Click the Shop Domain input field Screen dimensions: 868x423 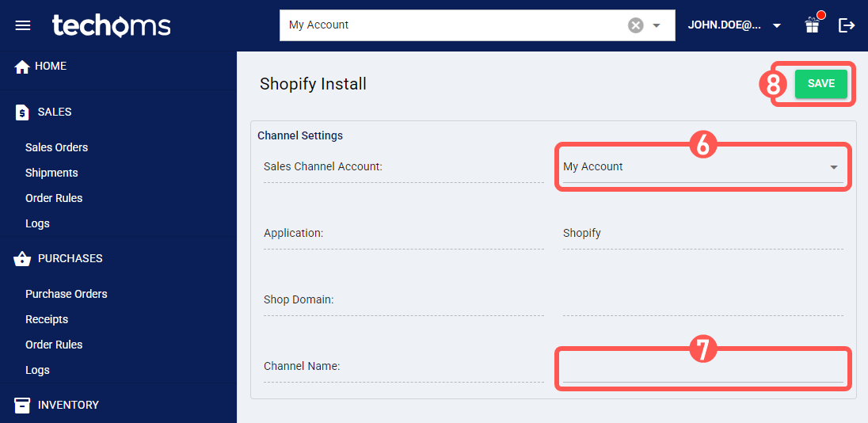(703, 301)
